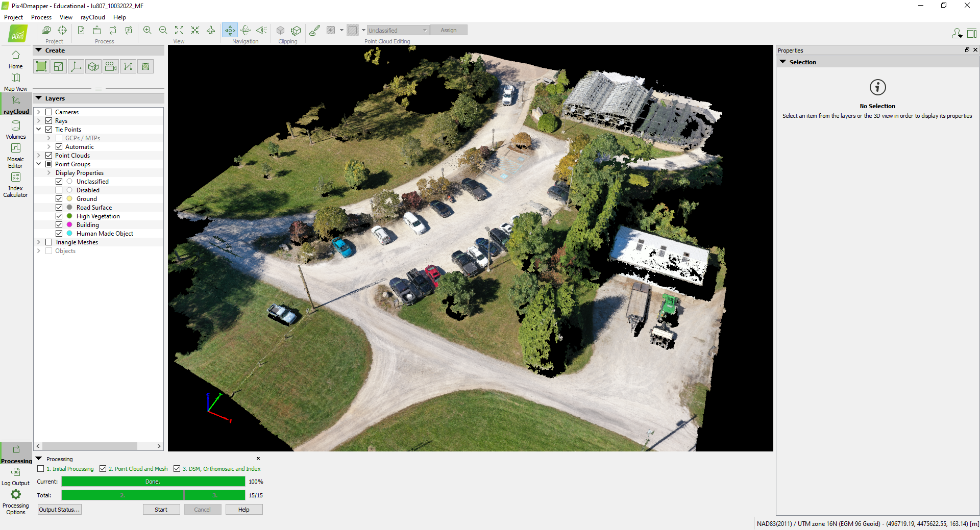980x530 pixels.
Task: Select the Trackball navigation mode icon
Action: [x=246, y=30]
